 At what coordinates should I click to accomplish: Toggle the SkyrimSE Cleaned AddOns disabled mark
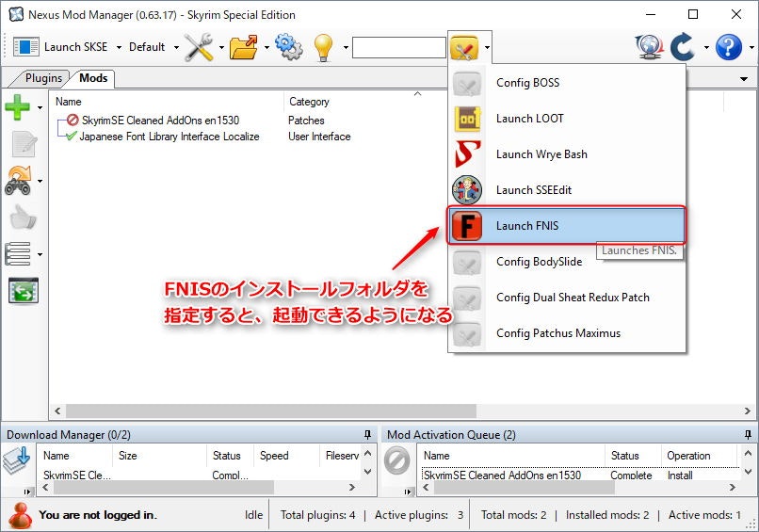73,120
